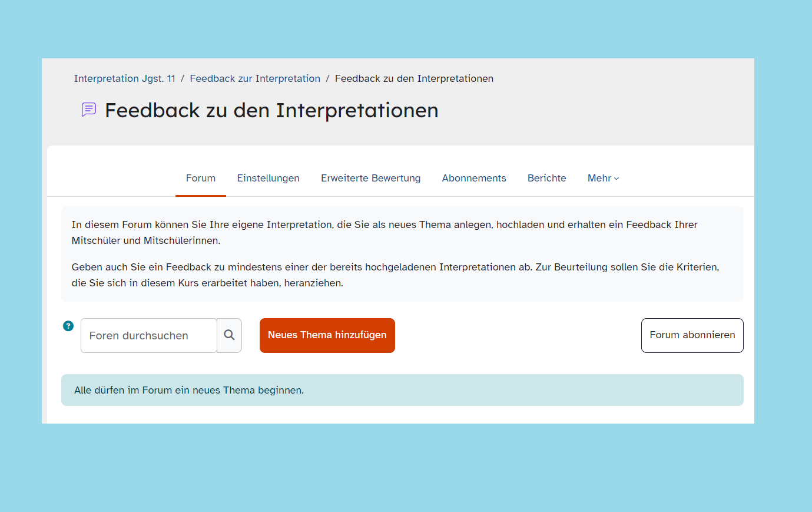Click the forum speech bubble icon beside title
The width and height of the screenshot is (812, 512).
pyautogui.click(x=89, y=110)
